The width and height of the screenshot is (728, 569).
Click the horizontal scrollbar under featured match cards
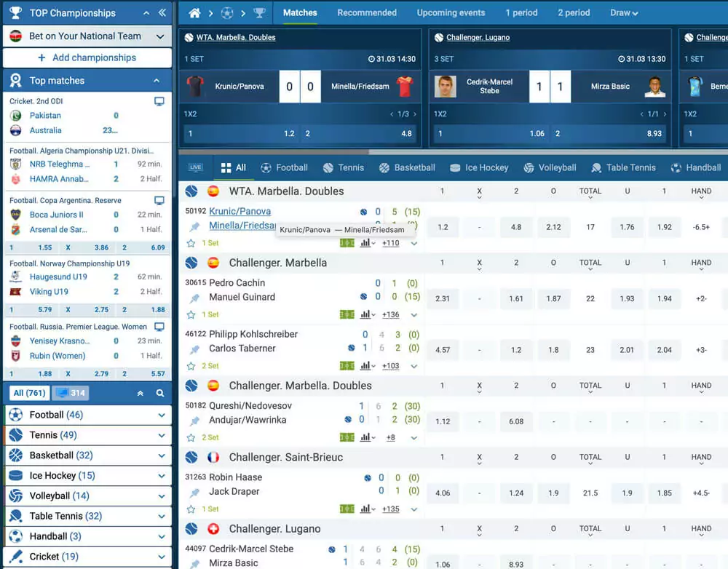(274, 152)
